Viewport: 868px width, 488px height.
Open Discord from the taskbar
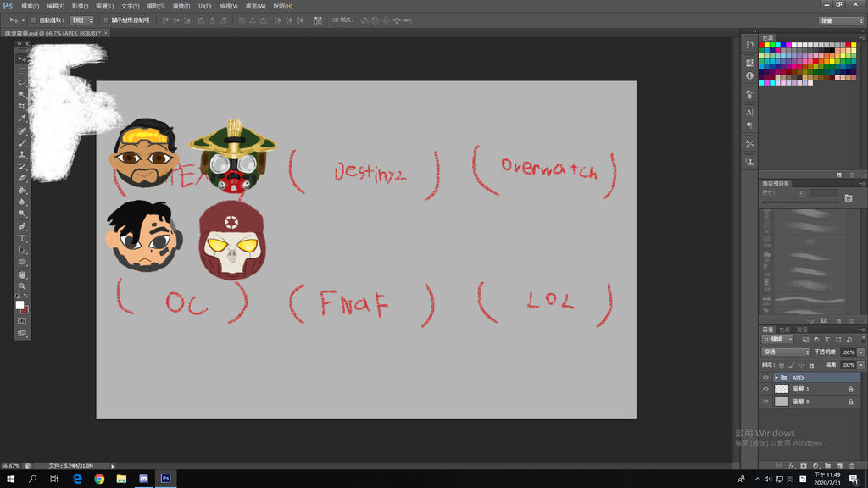[x=143, y=479]
